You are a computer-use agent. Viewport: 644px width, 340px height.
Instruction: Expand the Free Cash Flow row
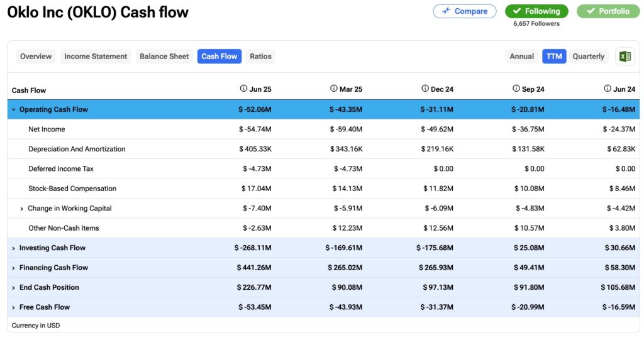[x=14, y=307]
